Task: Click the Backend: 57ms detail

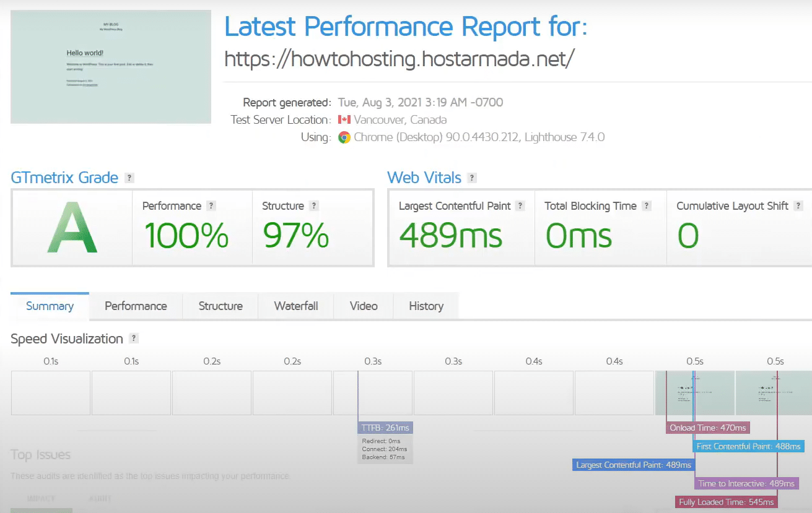Action: click(x=383, y=457)
